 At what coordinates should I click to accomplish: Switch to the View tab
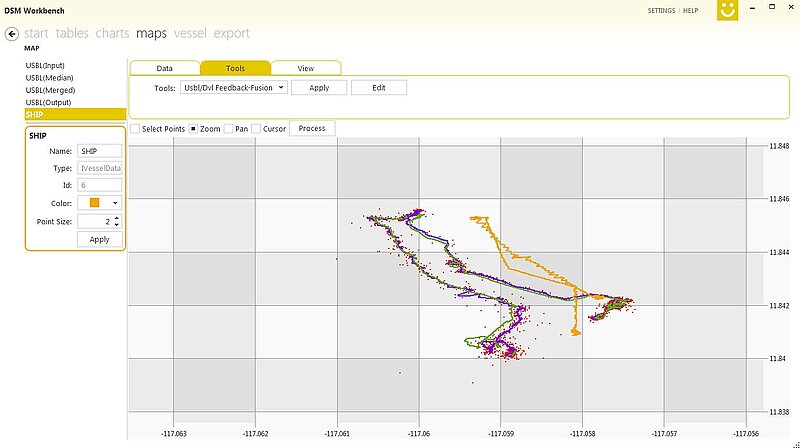(x=305, y=68)
